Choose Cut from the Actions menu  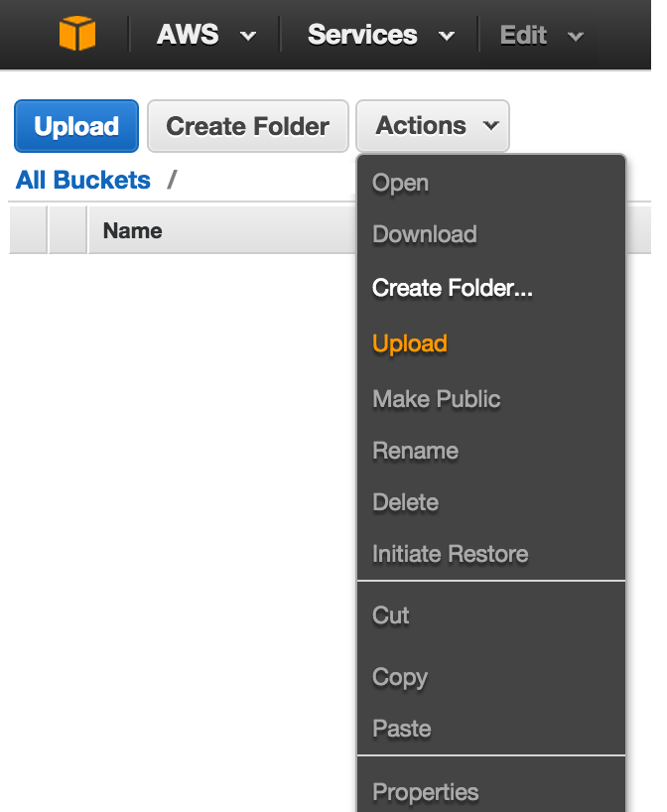coord(390,615)
